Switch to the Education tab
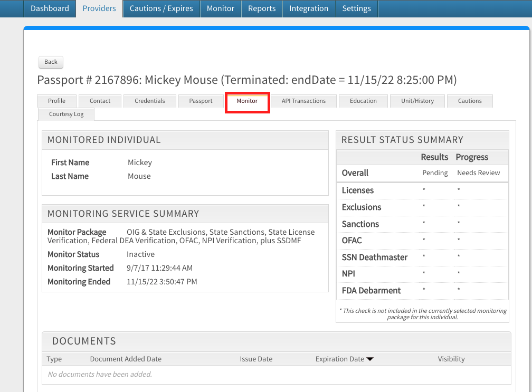 (x=363, y=101)
